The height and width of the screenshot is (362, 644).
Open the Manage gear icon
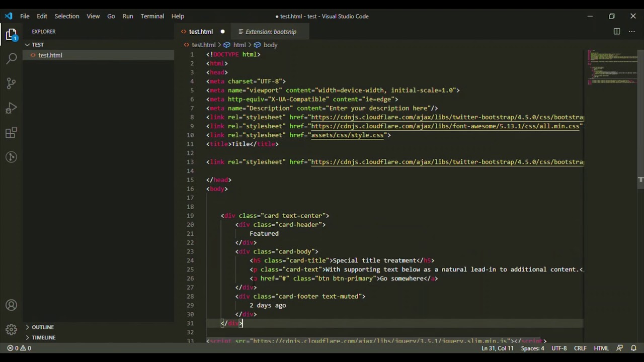(11, 330)
